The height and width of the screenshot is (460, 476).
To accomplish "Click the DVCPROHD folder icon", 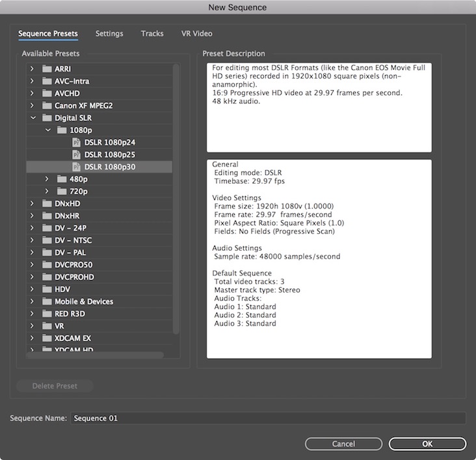I will click(47, 277).
